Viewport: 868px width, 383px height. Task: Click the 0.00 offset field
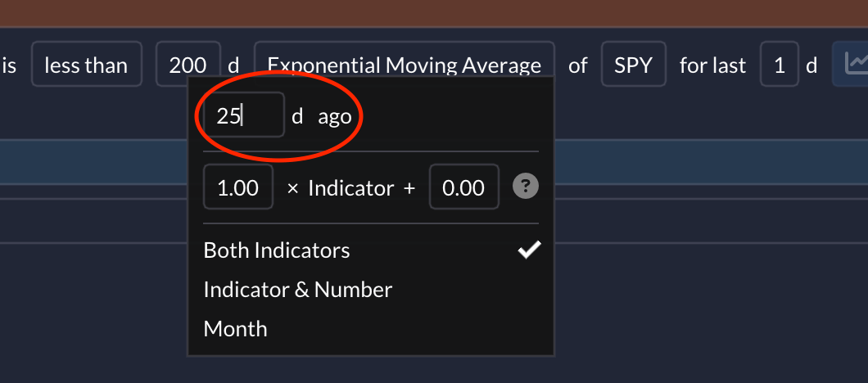point(464,187)
